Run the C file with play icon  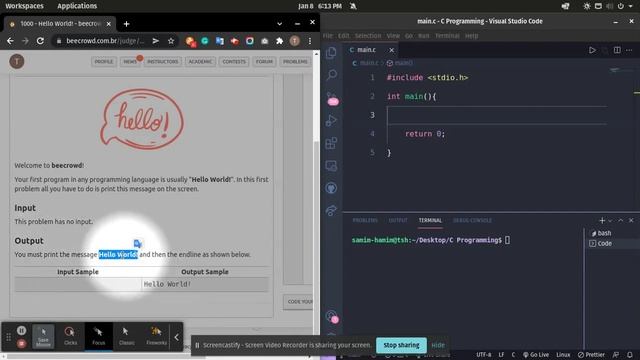coord(592,50)
